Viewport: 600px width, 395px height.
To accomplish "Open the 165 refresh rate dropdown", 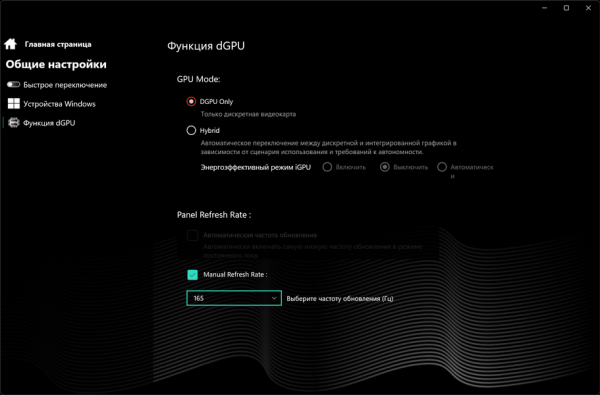I will (x=234, y=298).
